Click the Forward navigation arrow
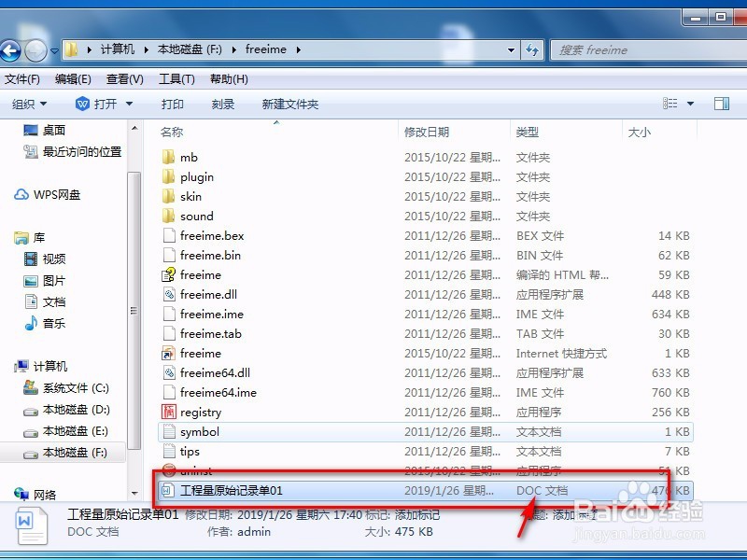 coord(35,50)
